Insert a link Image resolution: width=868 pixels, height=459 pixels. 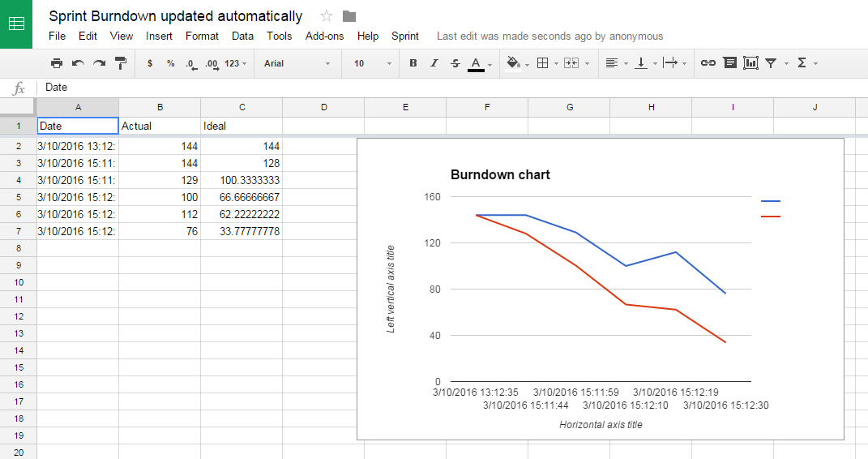click(x=708, y=63)
